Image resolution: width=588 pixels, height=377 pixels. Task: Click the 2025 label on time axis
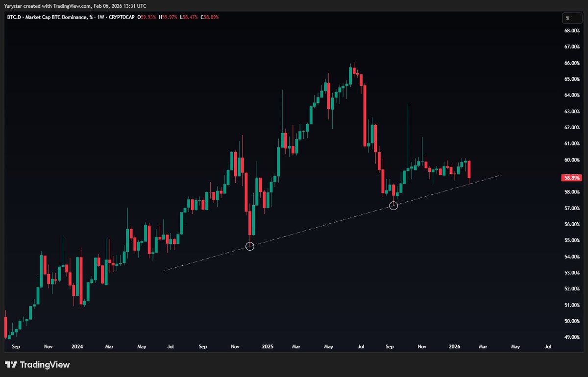coord(267,347)
